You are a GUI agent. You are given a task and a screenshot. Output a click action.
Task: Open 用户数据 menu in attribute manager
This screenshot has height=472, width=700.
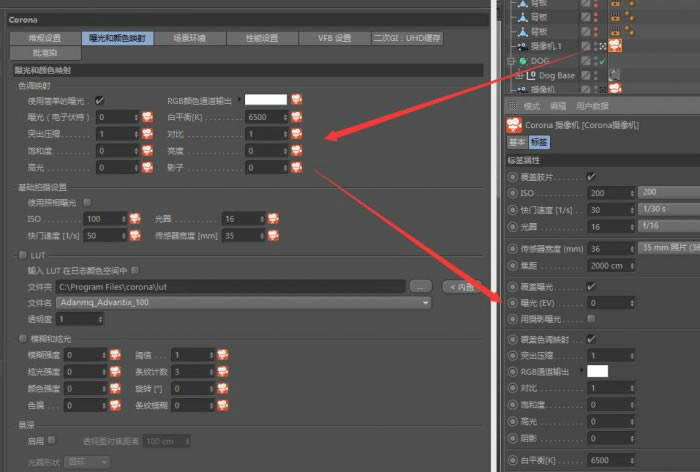click(592, 106)
